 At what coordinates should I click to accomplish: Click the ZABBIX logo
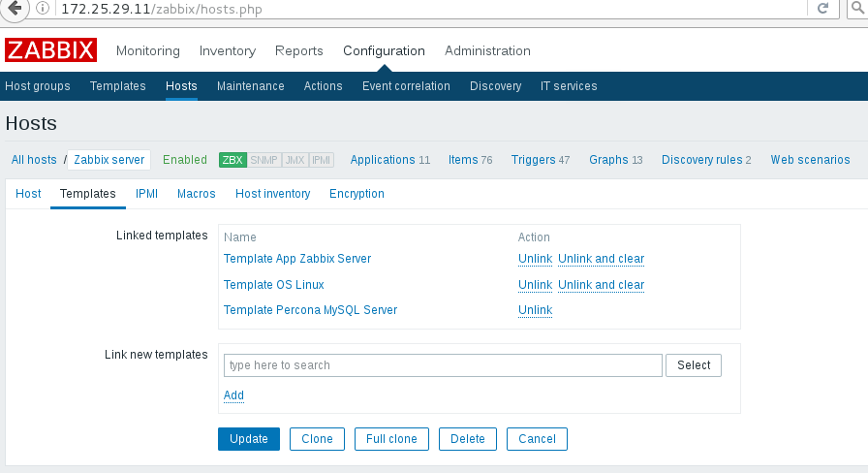[x=51, y=50]
